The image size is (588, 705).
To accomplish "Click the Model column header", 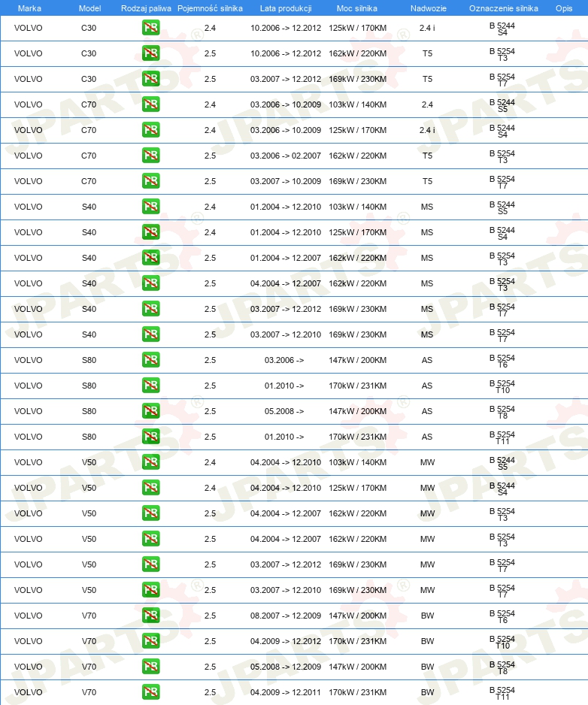I will tap(89, 8).
